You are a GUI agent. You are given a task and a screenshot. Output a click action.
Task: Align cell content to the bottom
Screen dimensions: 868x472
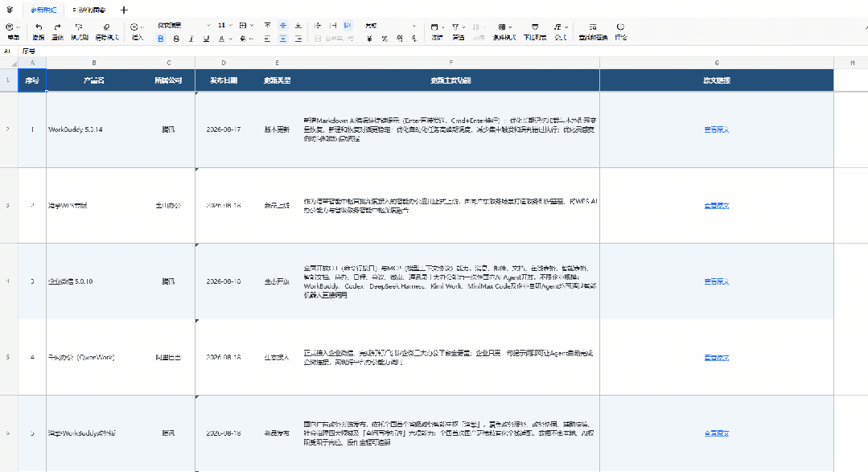click(x=298, y=26)
